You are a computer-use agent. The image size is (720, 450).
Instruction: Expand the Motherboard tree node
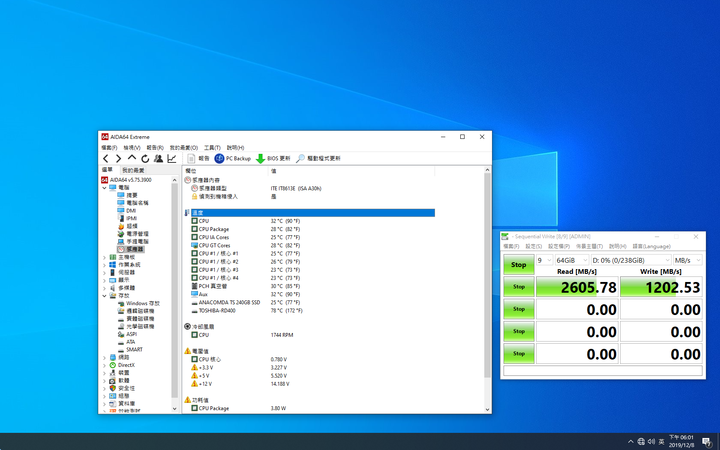(x=104, y=258)
